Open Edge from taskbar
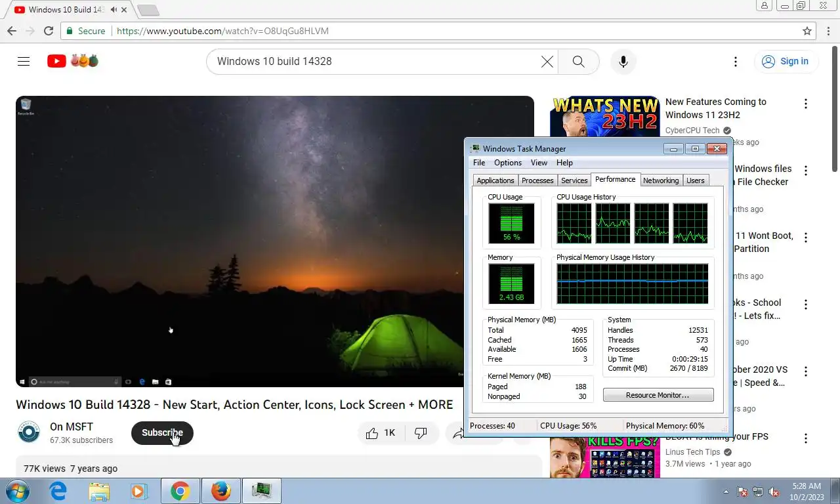 point(58,491)
